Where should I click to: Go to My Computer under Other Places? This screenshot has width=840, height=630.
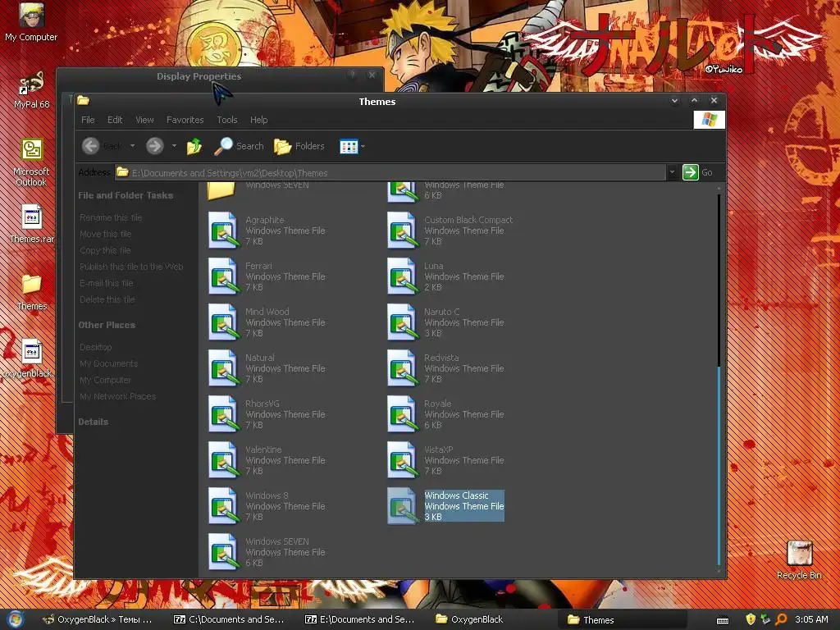106,381
